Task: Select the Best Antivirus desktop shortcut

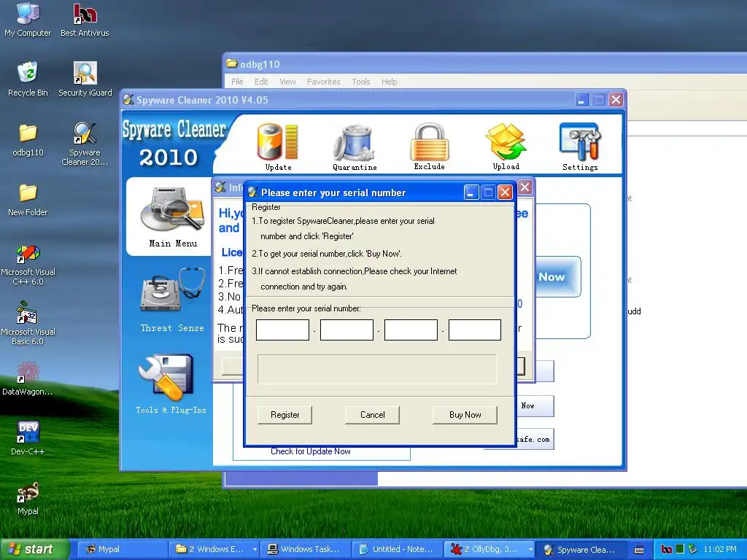Action: (85, 20)
